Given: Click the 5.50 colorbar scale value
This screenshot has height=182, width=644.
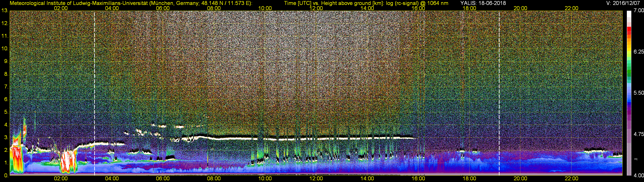Looking at the screenshot, I should tap(638, 93).
